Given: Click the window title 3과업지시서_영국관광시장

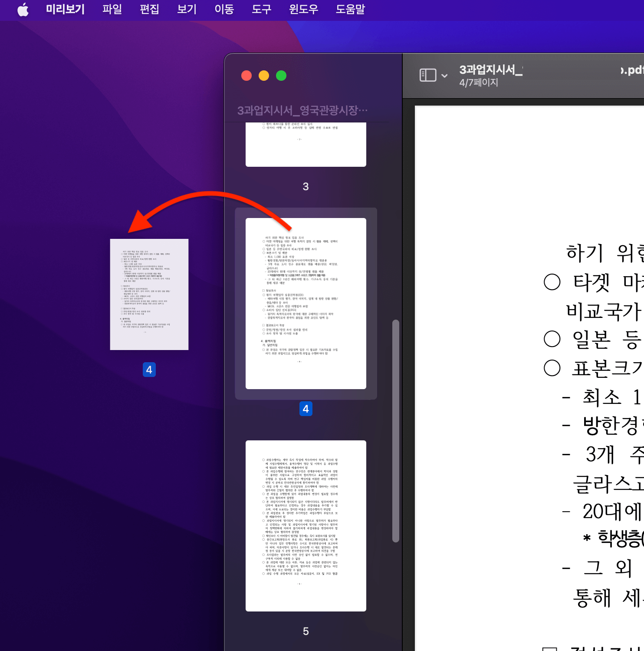Looking at the screenshot, I should 302,110.
